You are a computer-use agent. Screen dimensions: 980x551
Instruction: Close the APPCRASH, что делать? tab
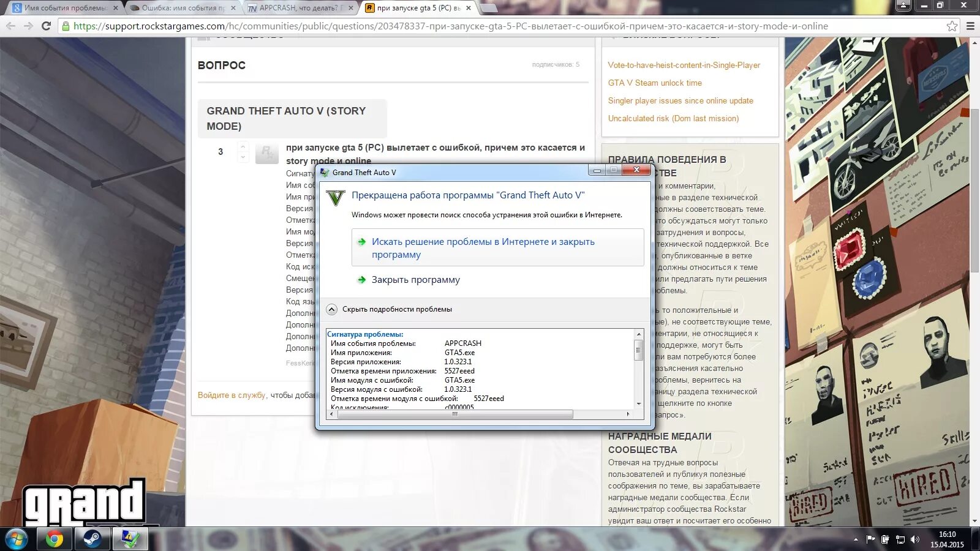[350, 8]
